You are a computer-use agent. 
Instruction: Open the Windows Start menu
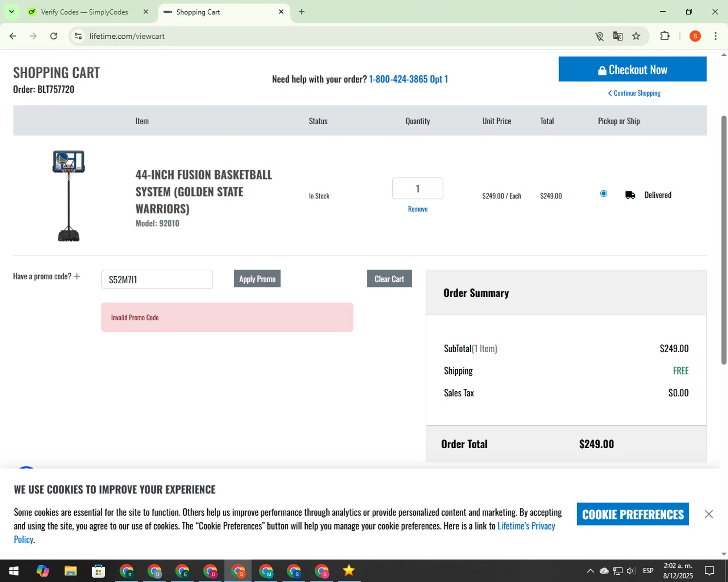point(14,571)
